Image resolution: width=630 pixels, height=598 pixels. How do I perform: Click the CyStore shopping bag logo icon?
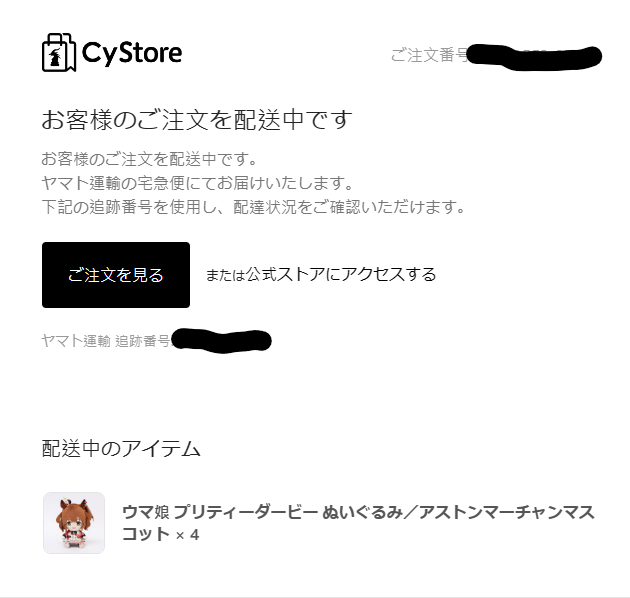(x=59, y=53)
